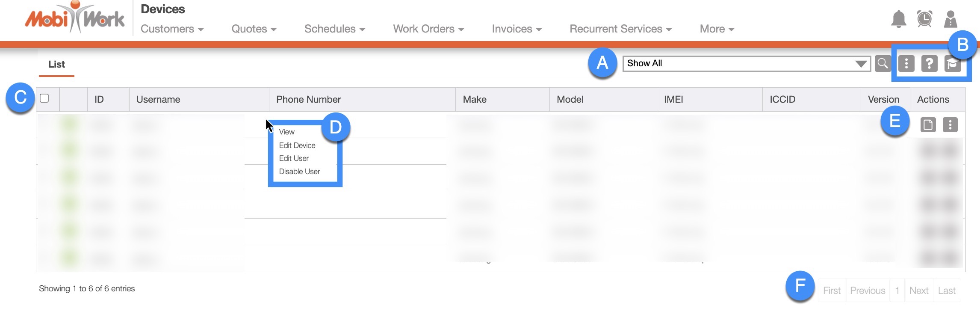Viewport: 980px width, 320px height.
Task: Open the notifications bell icon
Action: [898, 19]
